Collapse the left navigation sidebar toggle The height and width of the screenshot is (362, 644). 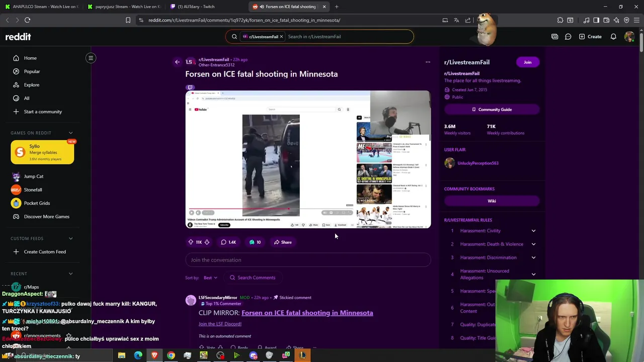tap(91, 58)
